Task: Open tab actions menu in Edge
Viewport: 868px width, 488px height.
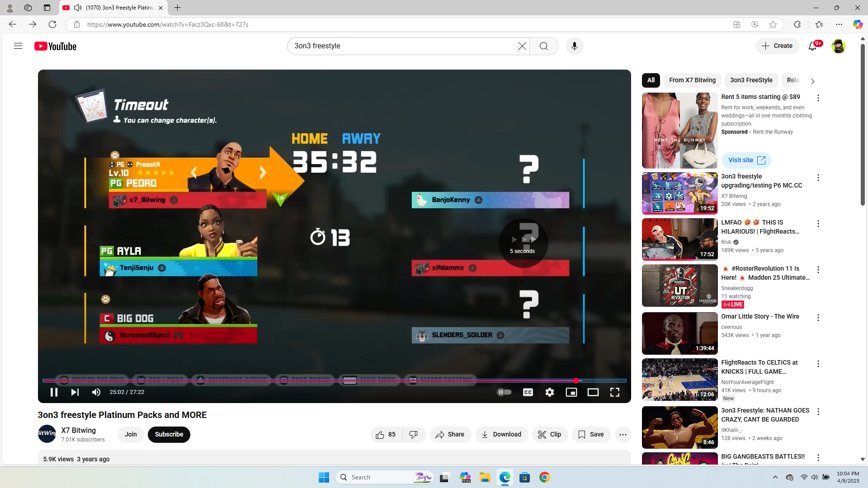Action: (47, 8)
